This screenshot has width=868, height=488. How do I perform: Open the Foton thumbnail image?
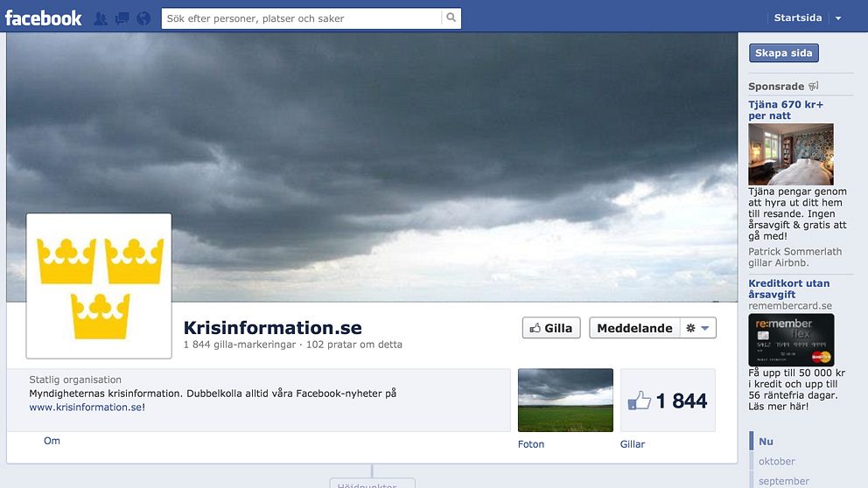(565, 400)
